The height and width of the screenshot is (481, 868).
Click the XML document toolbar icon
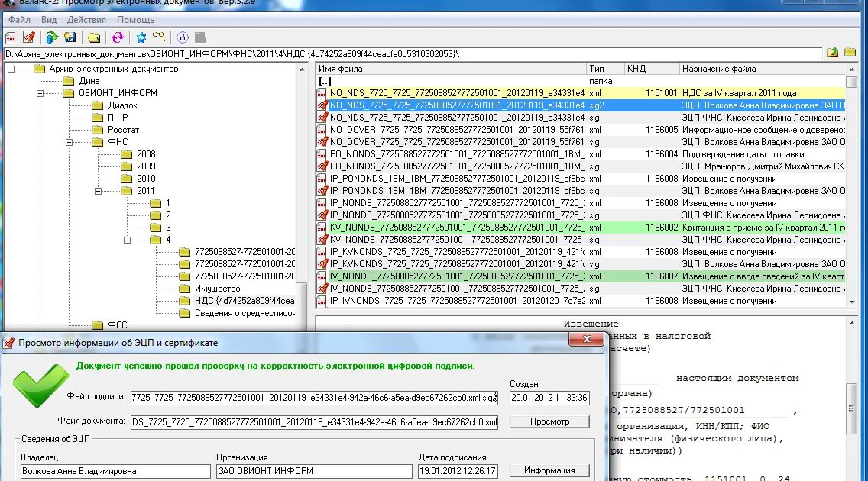11,37
